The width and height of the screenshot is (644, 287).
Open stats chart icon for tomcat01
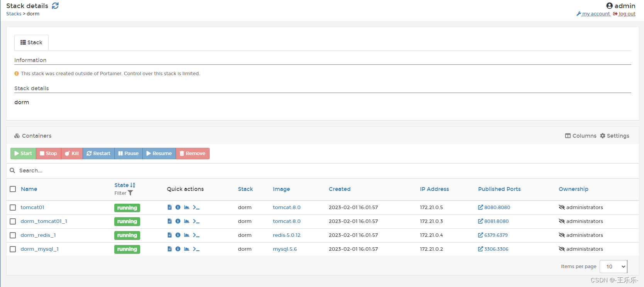[x=187, y=208]
